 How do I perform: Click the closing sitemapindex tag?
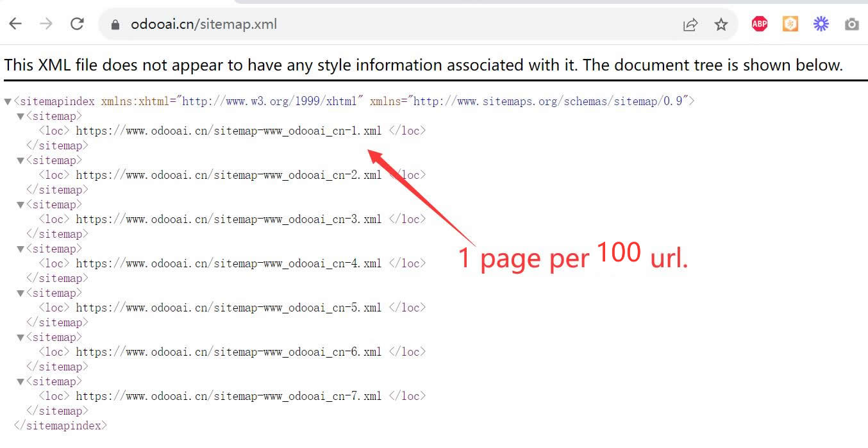point(60,426)
